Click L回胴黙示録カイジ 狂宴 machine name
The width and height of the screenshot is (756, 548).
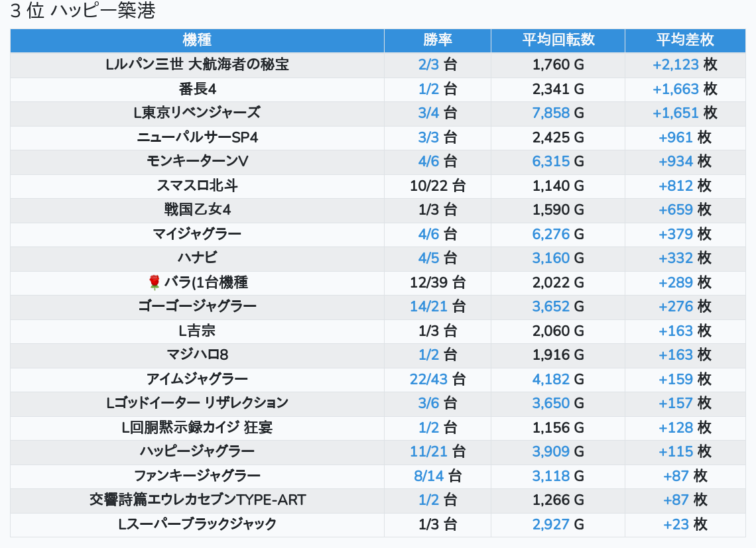click(197, 427)
